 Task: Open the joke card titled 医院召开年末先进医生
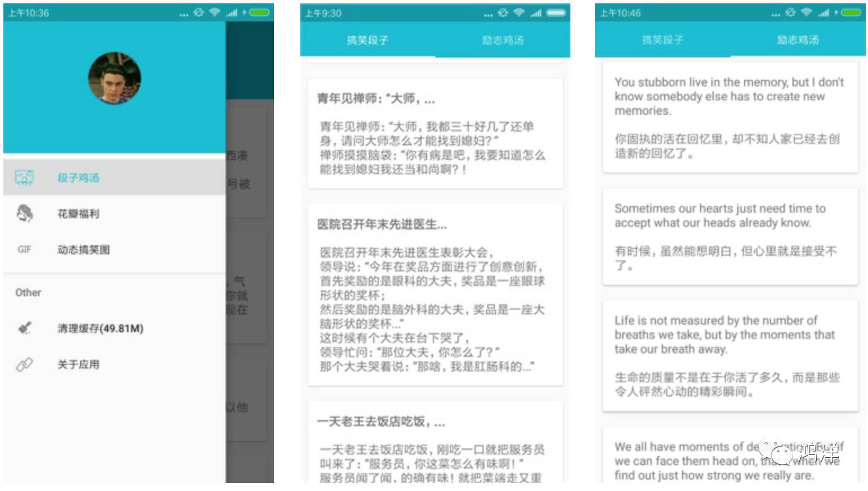tap(435, 295)
